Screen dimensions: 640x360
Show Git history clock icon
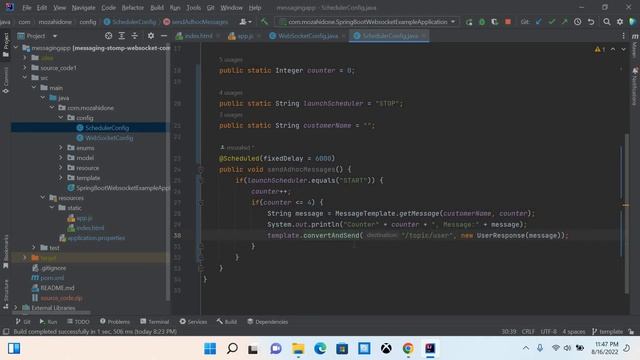[x=578, y=22]
